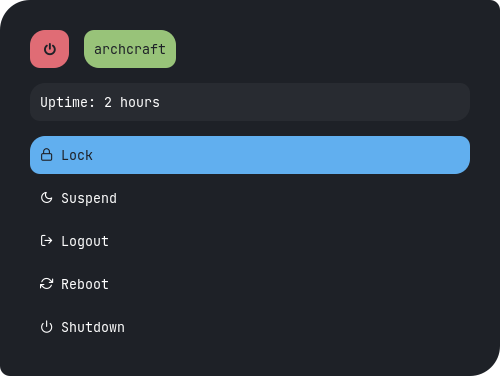Choose the Reboot option
Screen dimensions: 500x376
click(x=250, y=284)
